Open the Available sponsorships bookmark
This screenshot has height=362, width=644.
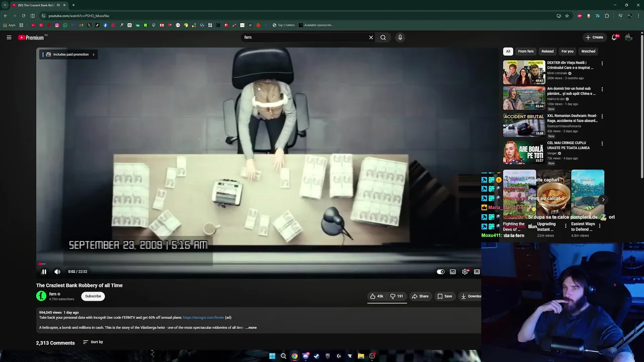pos(316,25)
